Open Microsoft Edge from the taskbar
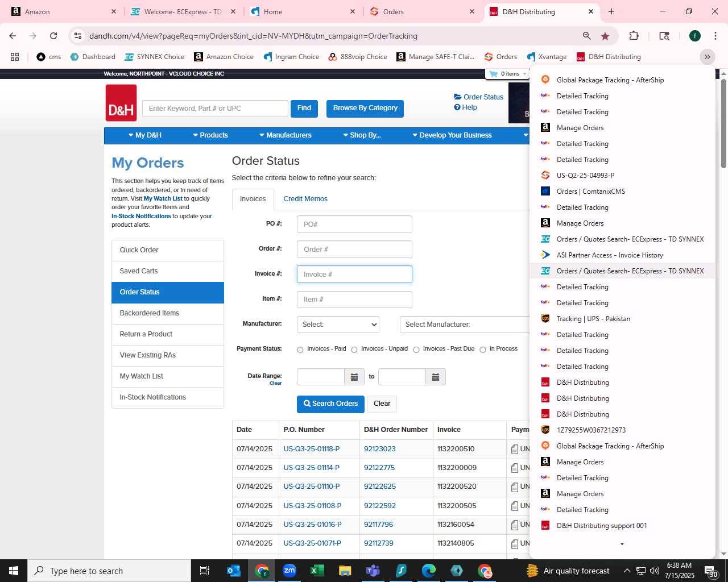 click(429, 571)
